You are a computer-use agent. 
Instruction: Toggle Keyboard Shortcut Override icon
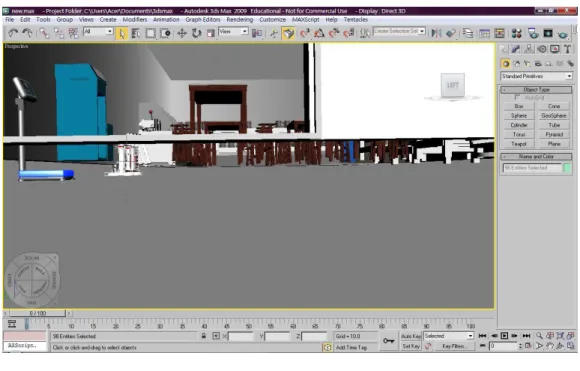coord(289,34)
